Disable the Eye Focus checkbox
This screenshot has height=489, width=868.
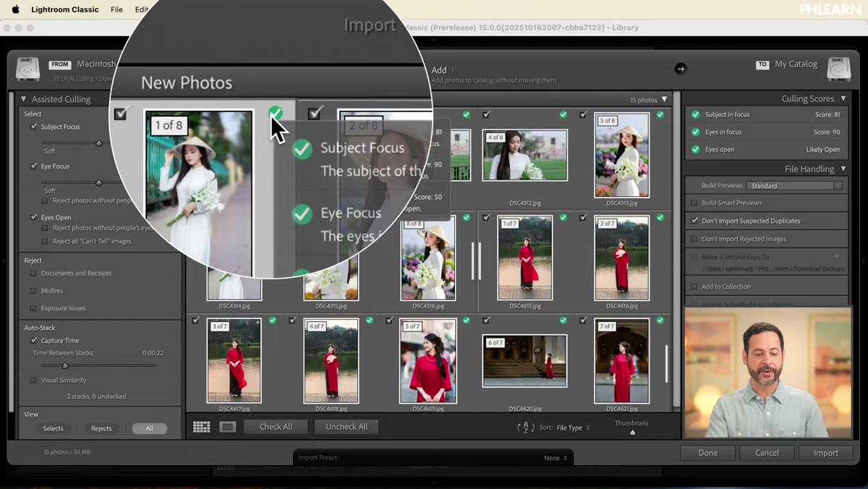[34, 166]
